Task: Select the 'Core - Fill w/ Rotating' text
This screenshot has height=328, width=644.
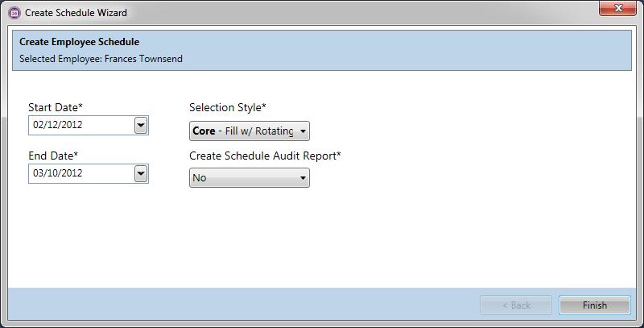Action: tap(242, 131)
